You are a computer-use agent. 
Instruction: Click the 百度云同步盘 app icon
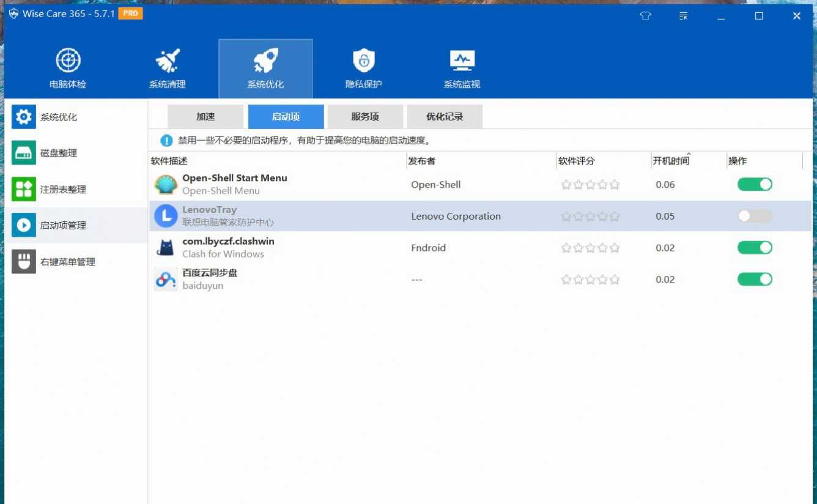tap(166, 280)
